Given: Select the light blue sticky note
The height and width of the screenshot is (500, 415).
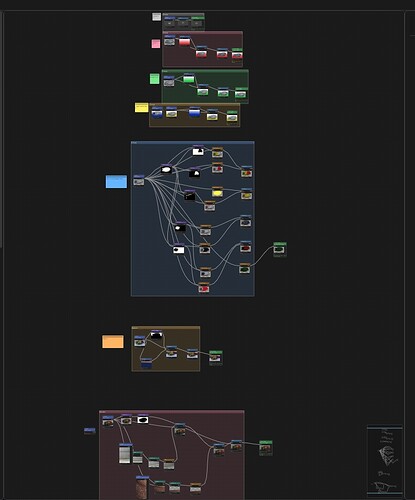Looking at the screenshot, I should [x=116, y=182].
